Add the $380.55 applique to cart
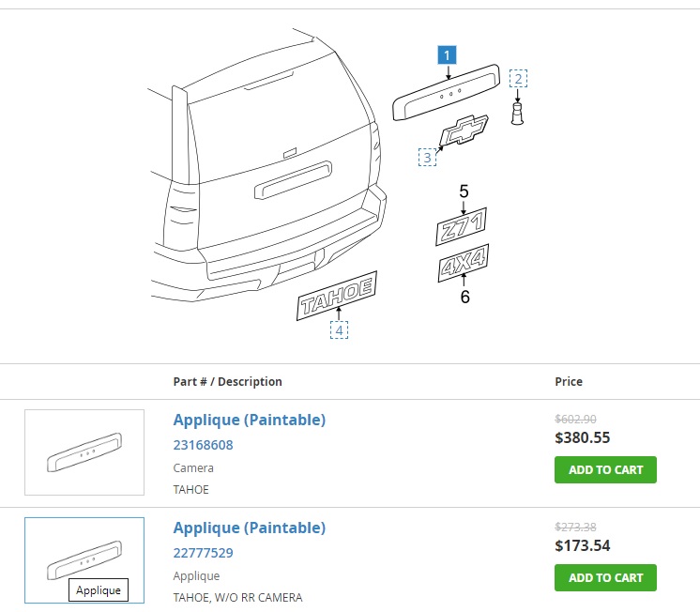Image resolution: width=700 pixels, height=612 pixels. 605,469
